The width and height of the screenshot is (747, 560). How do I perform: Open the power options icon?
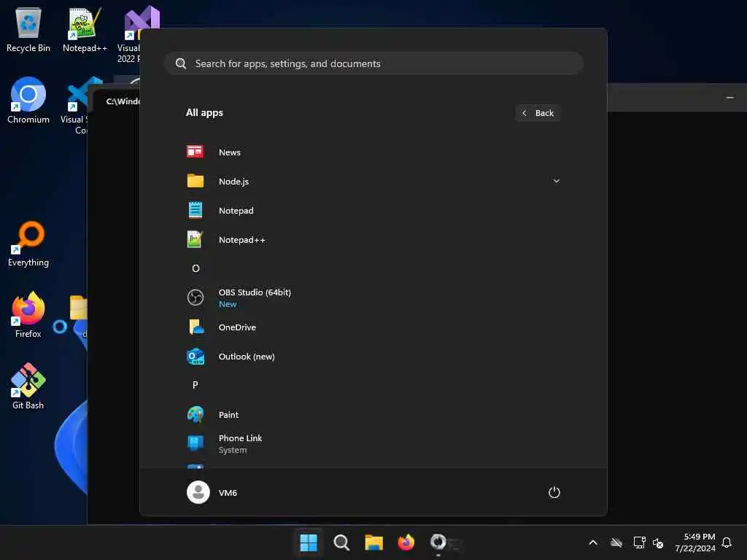(x=554, y=492)
